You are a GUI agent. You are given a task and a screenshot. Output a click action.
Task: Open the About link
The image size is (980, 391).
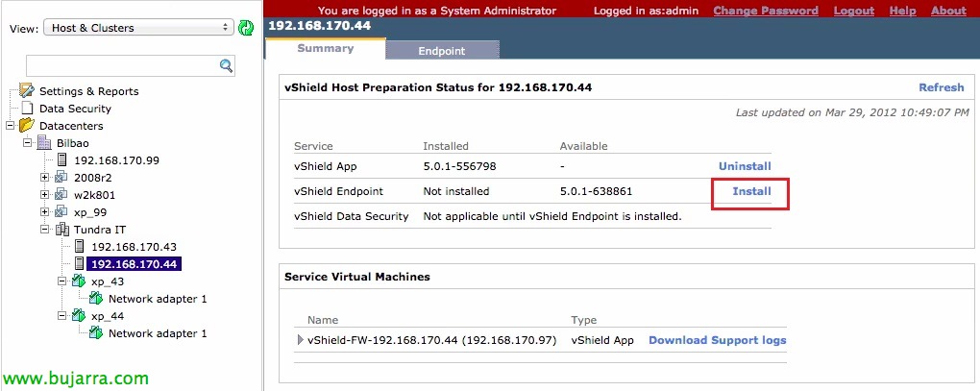(x=948, y=11)
